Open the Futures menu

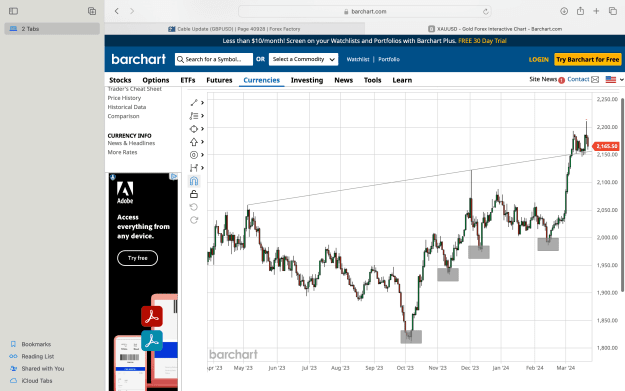219,80
